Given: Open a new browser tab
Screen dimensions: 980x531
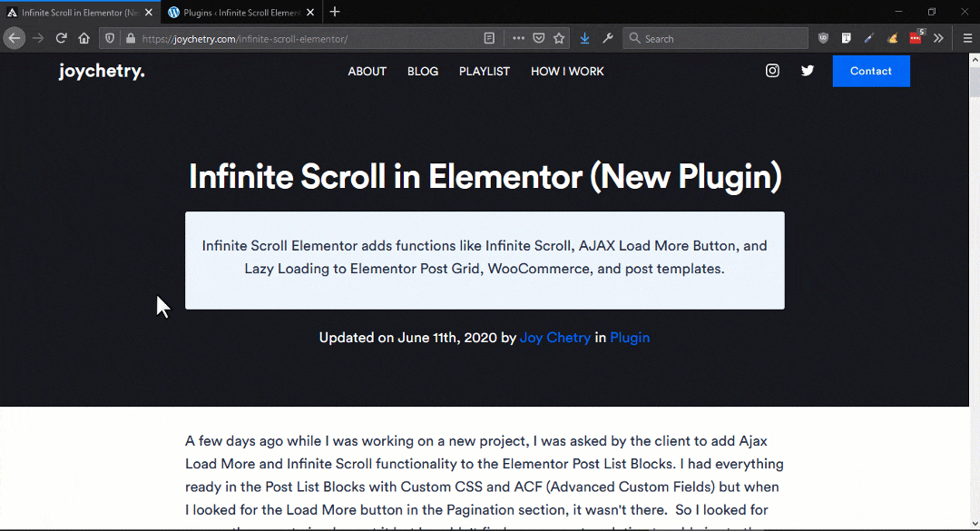Looking at the screenshot, I should coord(335,12).
